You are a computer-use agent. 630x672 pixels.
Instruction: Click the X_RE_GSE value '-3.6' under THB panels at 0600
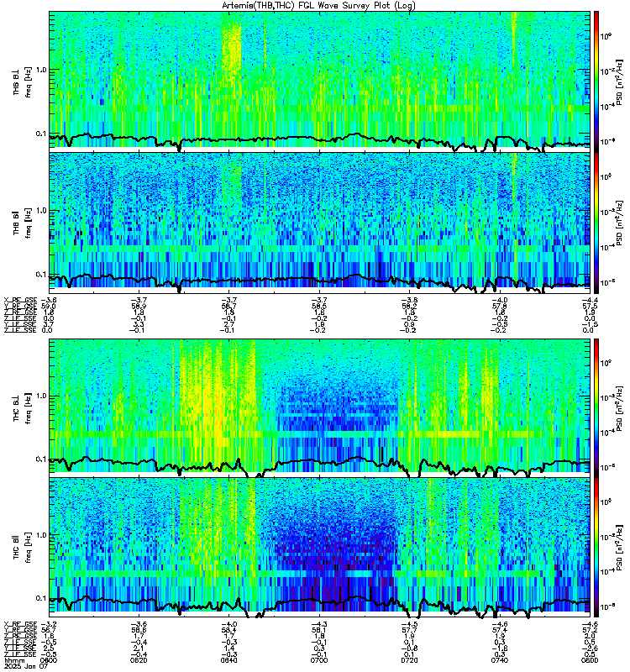pyautogui.click(x=49, y=300)
